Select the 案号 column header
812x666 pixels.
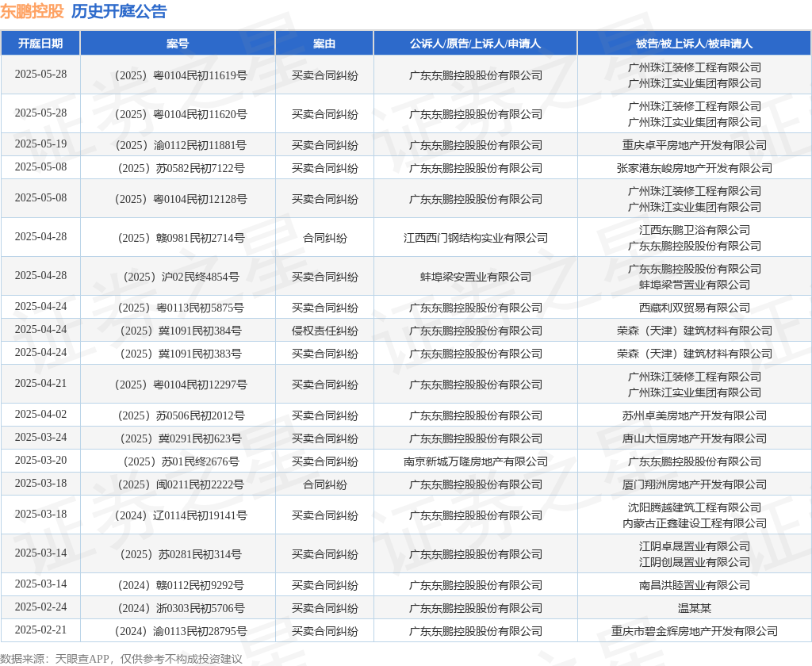point(178,44)
